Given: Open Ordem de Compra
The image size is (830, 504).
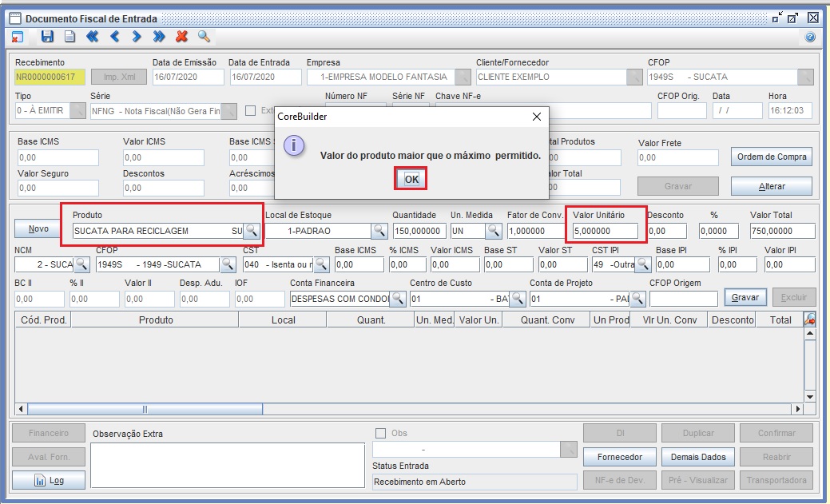Looking at the screenshot, I should pyautogui.click(x=772, y=157).
